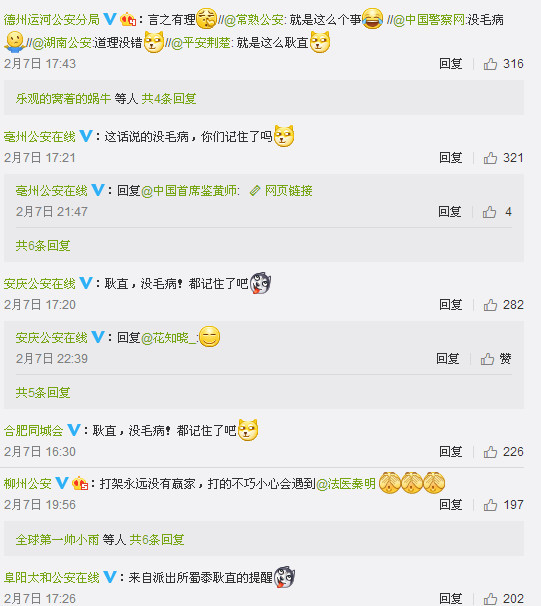
Task: Like the 安庆公安在线 comment showing 282
Action: pyautogui.click(x=490, y=305)
